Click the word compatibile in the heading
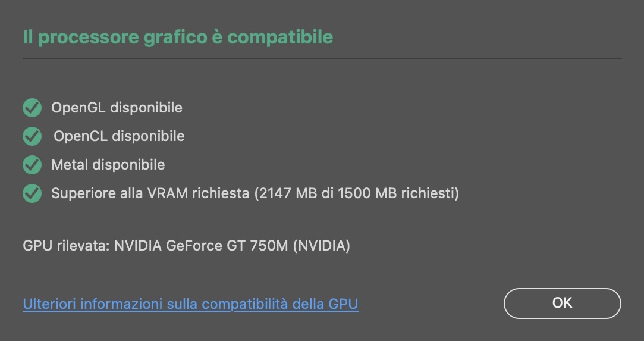This screenshot has height=341, width=644. tap(280, 37)
